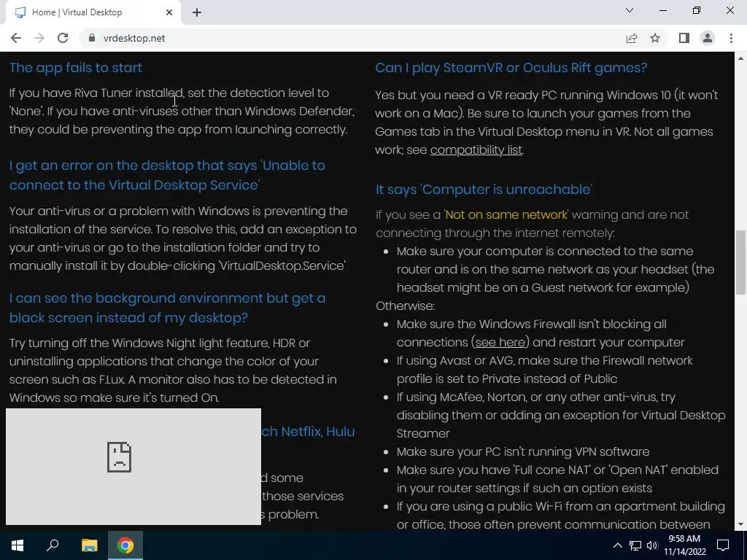The width and height of the screenshot is (747, 560).
Task: Click the 'Make sure your PC isn't running VPN software' bullet
Action: tap(523, 452)
